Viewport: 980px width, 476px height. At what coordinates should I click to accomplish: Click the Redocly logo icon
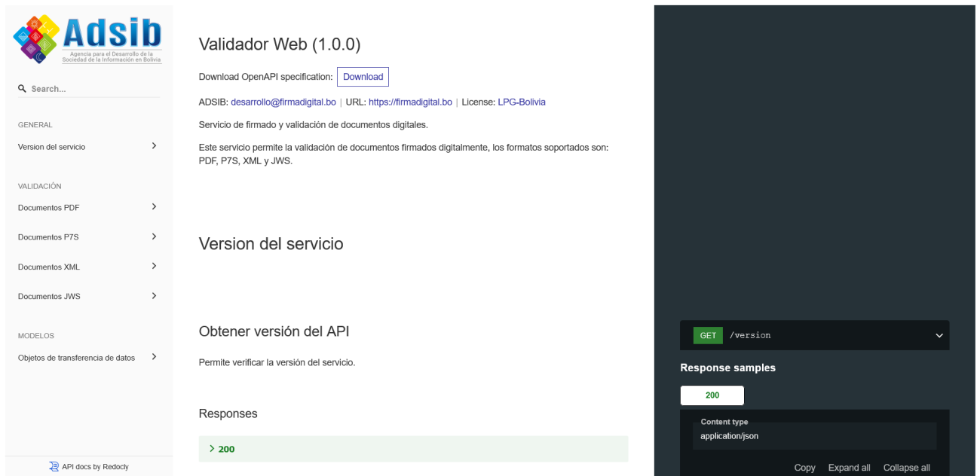54,466
